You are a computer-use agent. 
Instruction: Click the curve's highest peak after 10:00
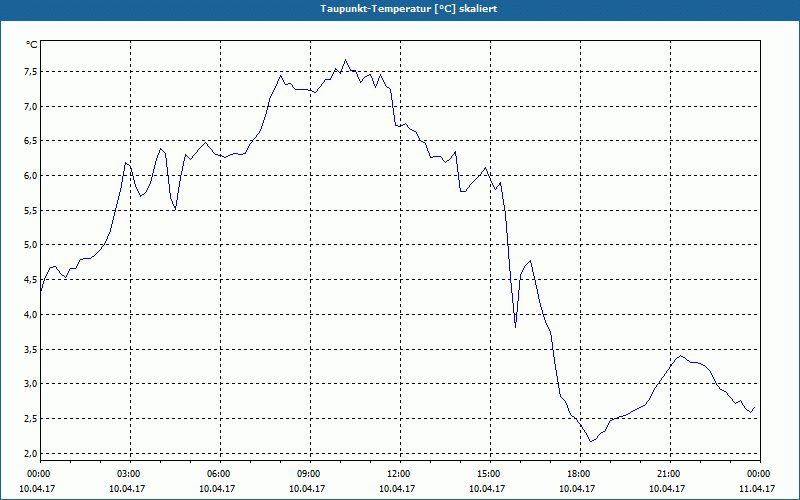(345, 60)
